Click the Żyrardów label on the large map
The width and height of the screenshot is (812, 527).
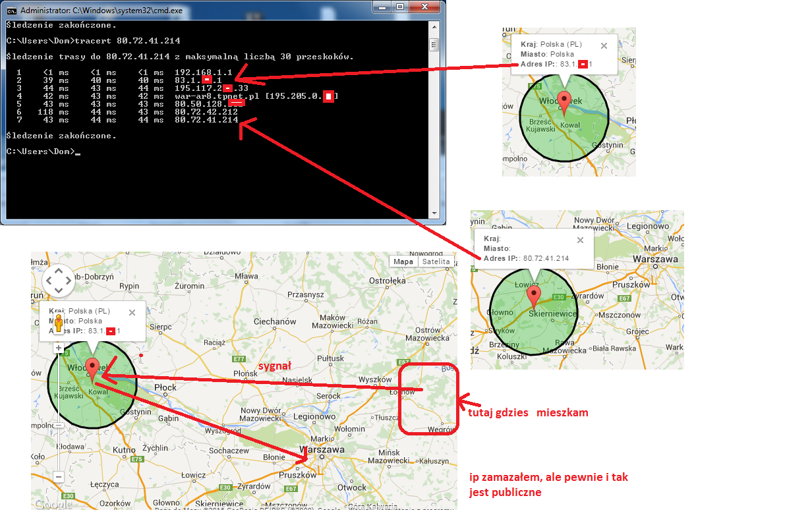click(x=254, y=485)
